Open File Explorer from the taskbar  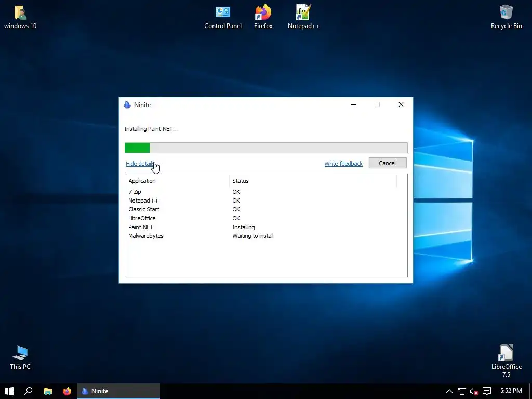[x=48, y=391]
